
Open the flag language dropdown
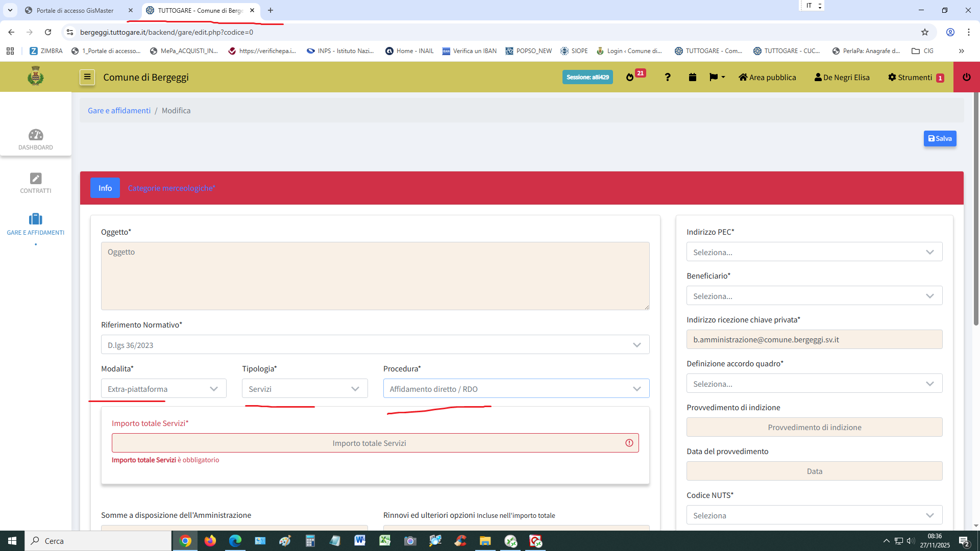click(x=717, y=77)
